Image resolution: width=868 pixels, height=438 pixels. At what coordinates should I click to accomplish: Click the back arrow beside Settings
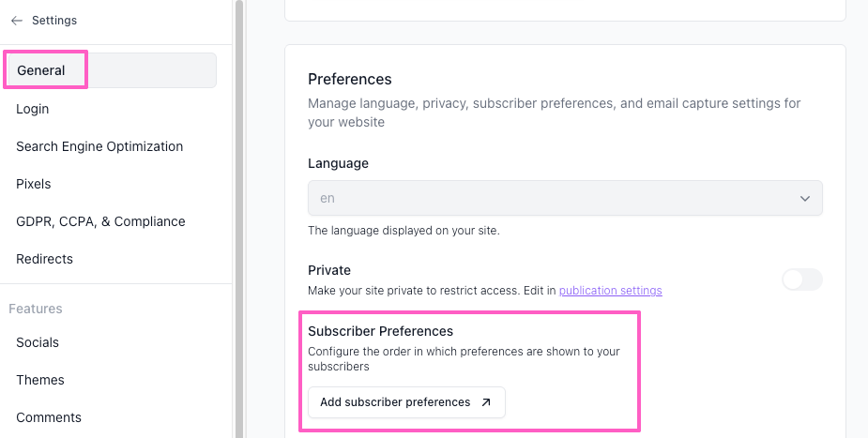[17, 21]
